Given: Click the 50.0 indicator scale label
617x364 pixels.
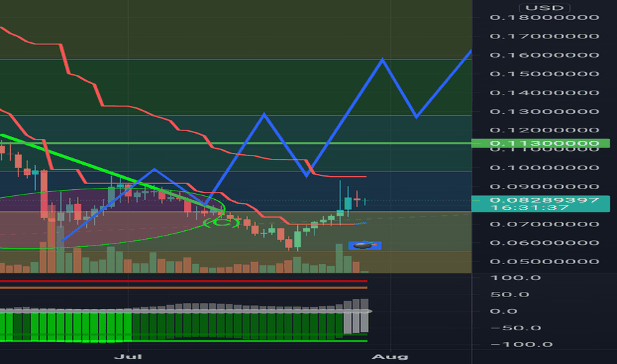Looking at the screenshot, I should (510, 295).
